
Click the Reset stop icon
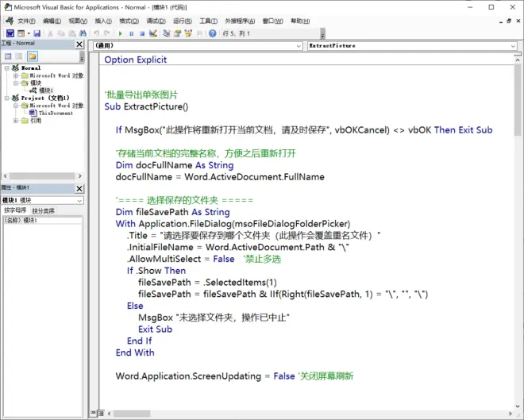(142, 33)
